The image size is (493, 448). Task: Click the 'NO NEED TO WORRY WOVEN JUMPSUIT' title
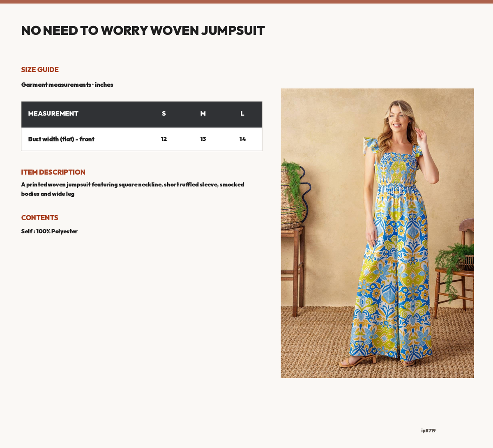(143, 30)
